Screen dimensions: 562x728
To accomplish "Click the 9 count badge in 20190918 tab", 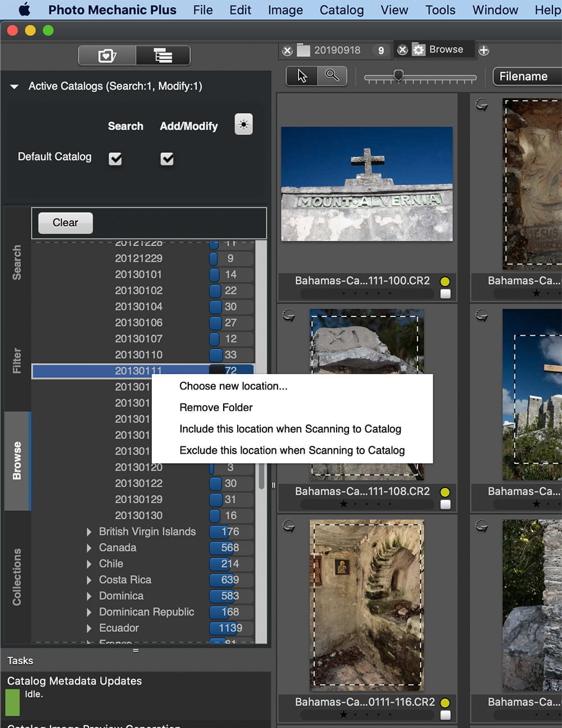I will (381, 51).
